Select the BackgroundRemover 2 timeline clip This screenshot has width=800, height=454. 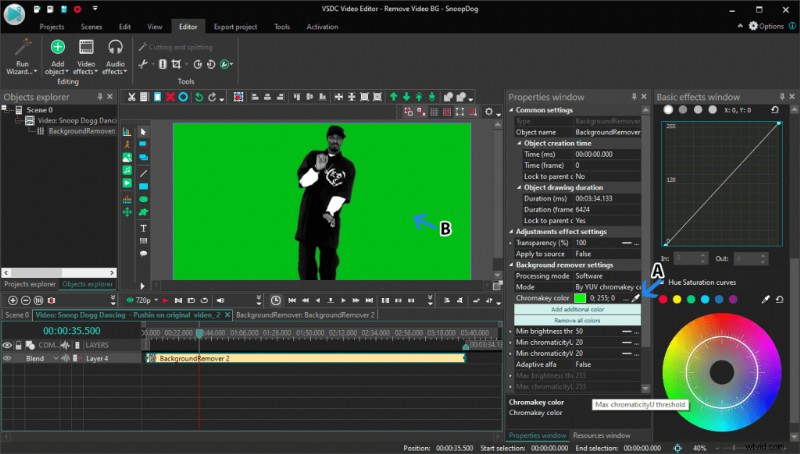306,359
